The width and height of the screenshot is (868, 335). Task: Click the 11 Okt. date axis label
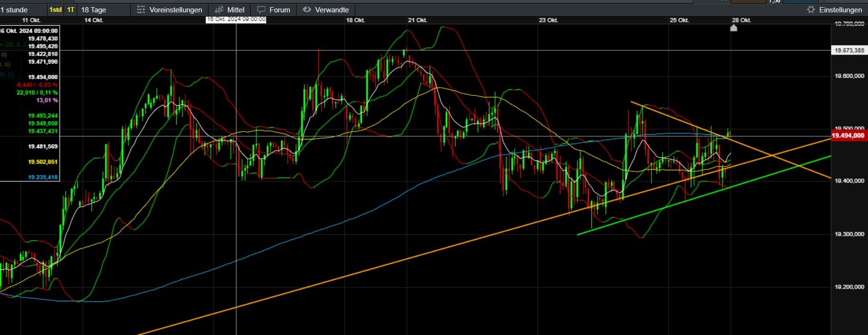pyautogui.click(x=31, y=20)
